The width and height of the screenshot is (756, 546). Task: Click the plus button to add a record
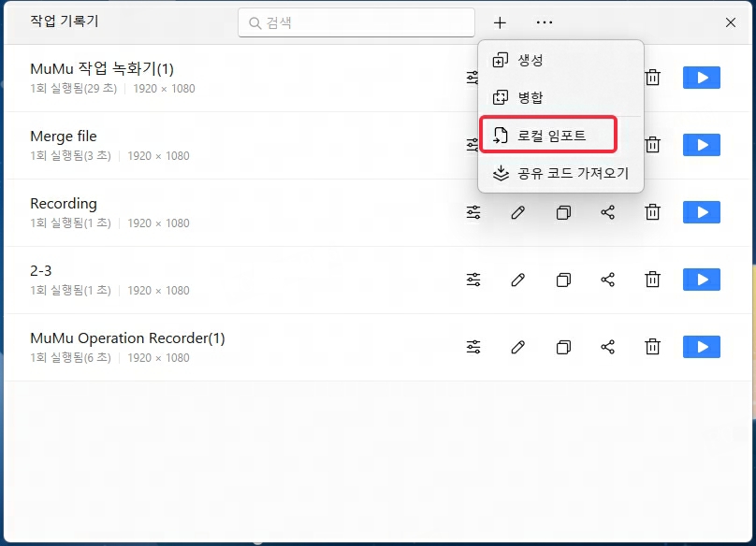coord(500,22)
